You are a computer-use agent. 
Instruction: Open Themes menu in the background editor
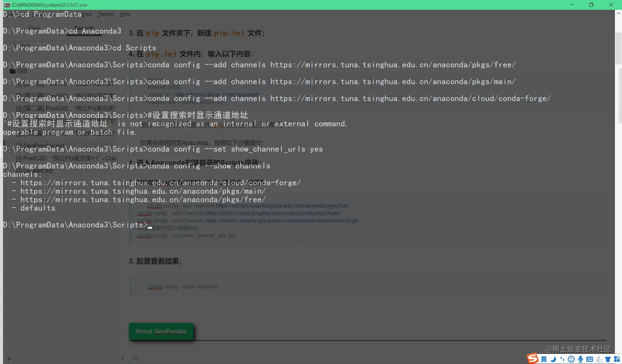(106, 14)
